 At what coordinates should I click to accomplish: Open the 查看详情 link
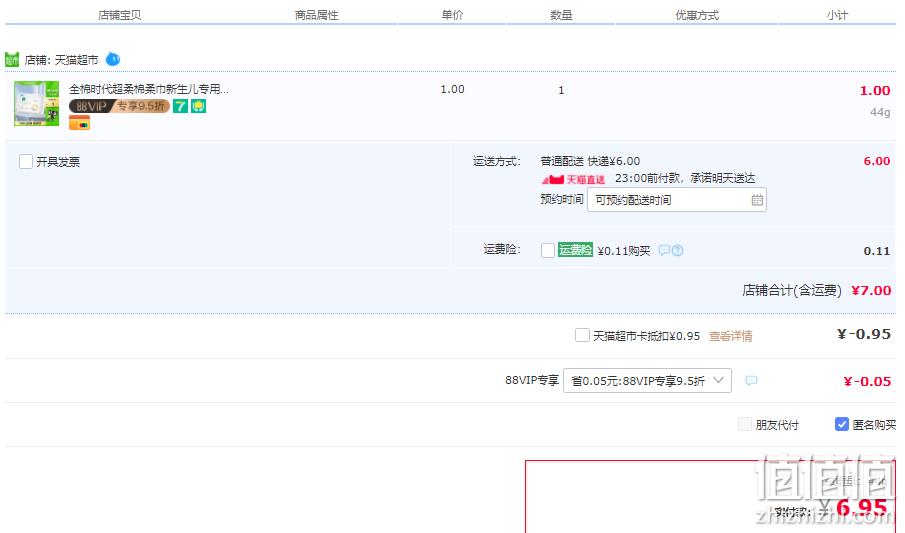point(731,336)
